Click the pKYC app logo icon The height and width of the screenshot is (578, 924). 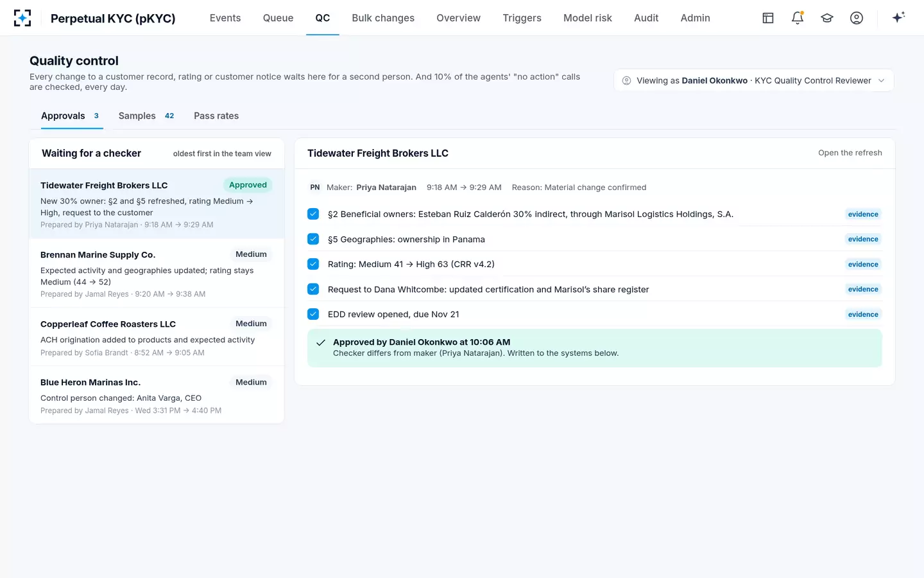[22, 18]
